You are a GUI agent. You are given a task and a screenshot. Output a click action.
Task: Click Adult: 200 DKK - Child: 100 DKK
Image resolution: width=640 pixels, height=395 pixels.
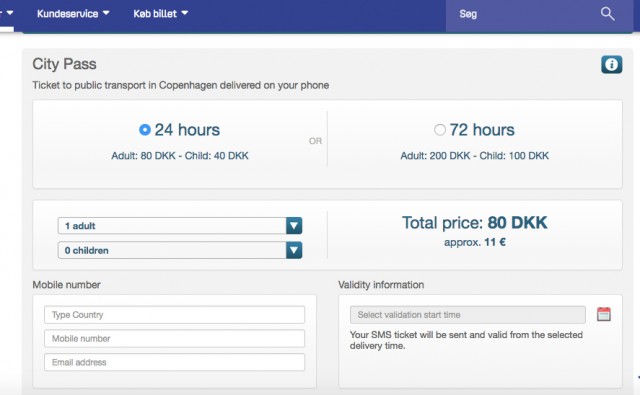(x=475, y=155)
